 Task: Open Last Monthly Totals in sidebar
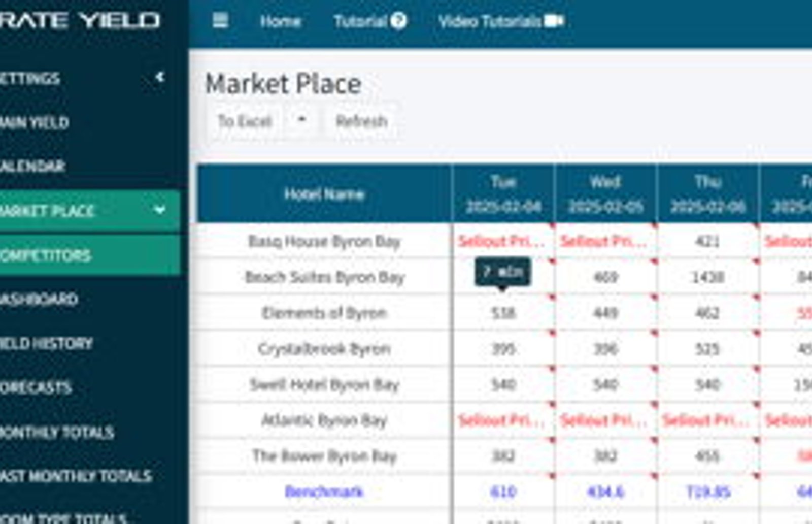(x=76, y=476)
